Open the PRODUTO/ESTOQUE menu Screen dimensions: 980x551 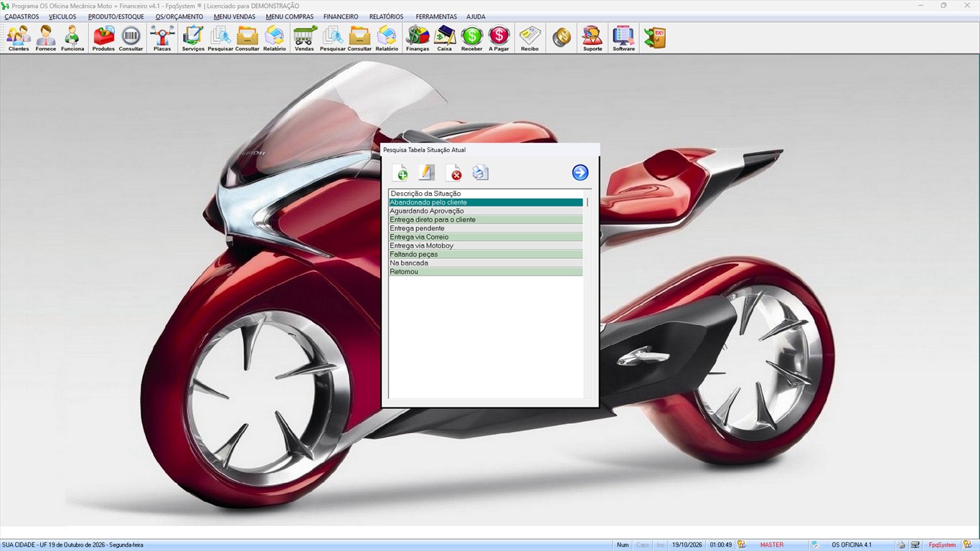[x=116, y=17]
